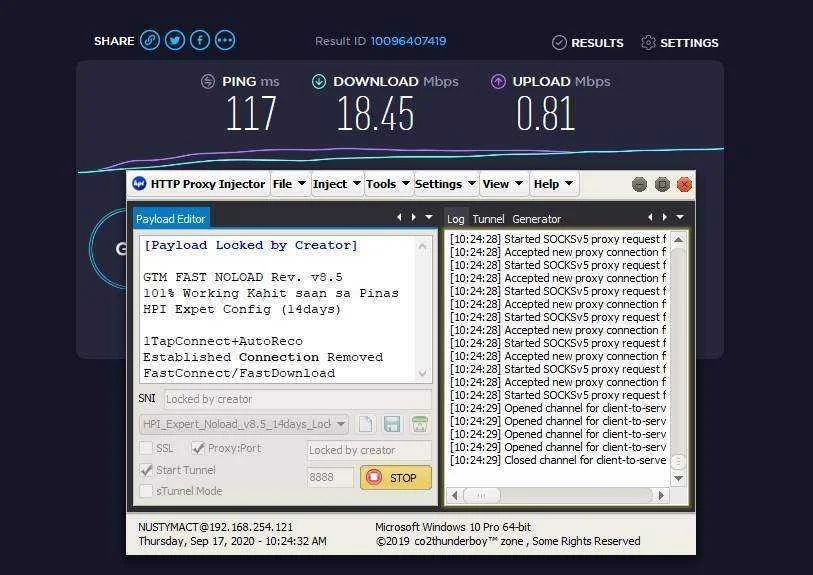Screen dimensions: 813x575
Task: Click the STOP button
Action: (x=396, y=478)
